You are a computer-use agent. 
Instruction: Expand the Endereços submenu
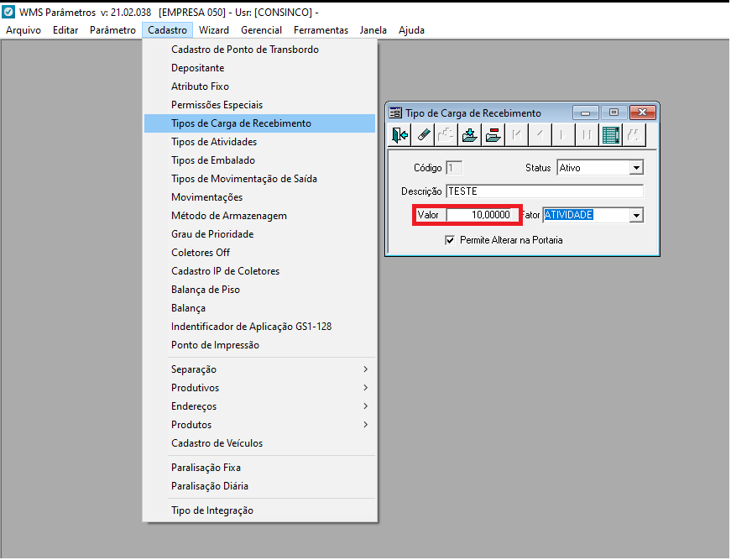(259, 406)
